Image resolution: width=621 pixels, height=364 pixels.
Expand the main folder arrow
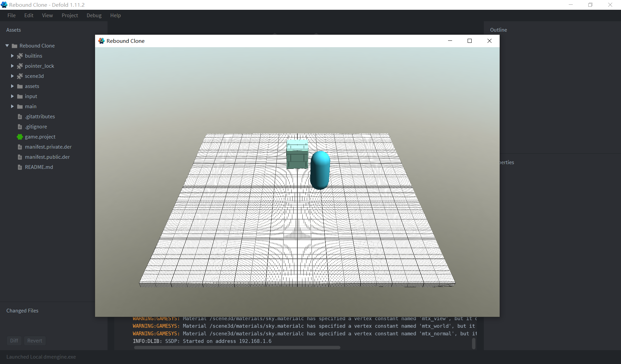12,107
